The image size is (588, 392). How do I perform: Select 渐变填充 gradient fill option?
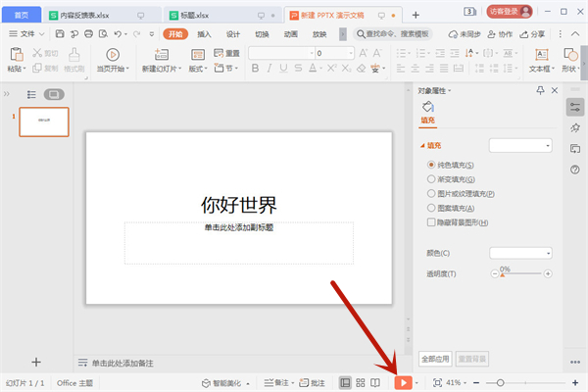click(432, 179)
